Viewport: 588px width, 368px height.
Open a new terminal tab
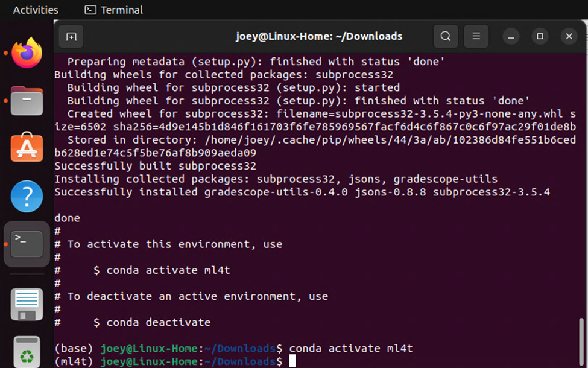tap(71, 36)
